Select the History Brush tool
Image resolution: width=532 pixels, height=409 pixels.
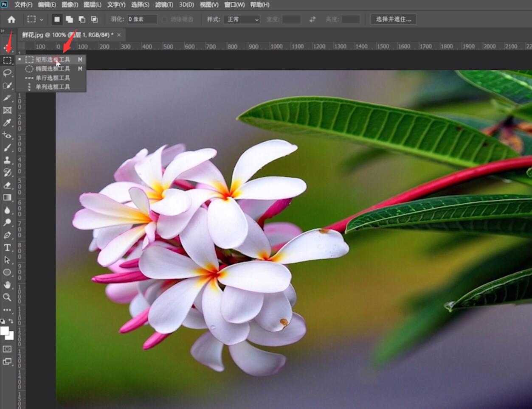pyautogui.click(x=7, y=173)
